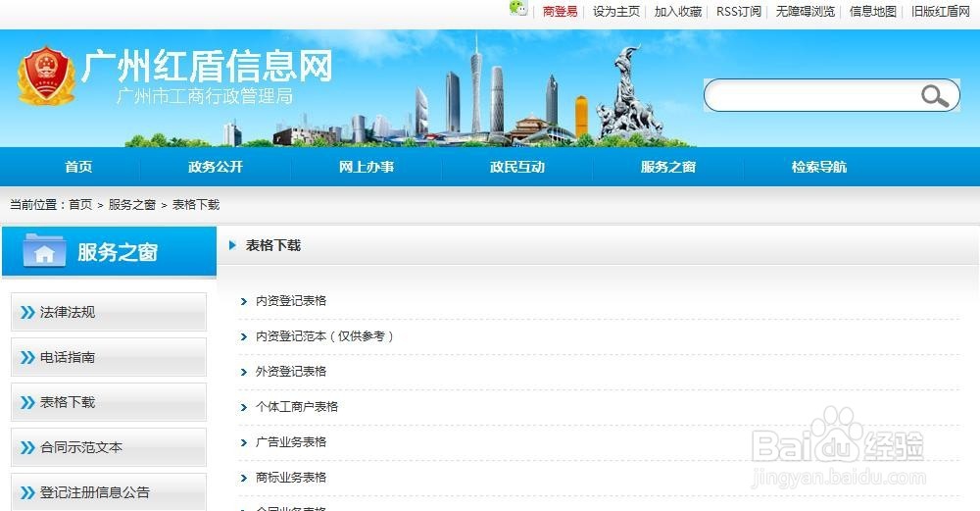Open 表格下载 sidebar item
Viewport: 980px width, 511px height.
(x=109, y=402)
